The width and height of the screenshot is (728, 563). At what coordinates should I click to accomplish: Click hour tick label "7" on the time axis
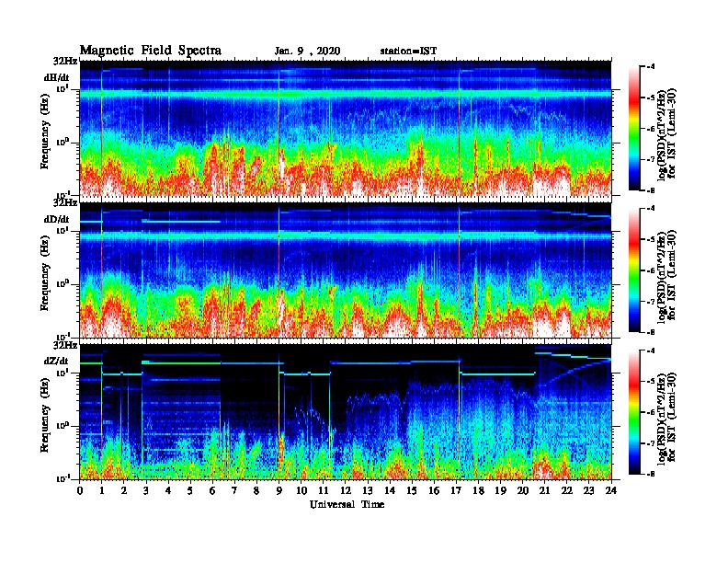[235, 490]
